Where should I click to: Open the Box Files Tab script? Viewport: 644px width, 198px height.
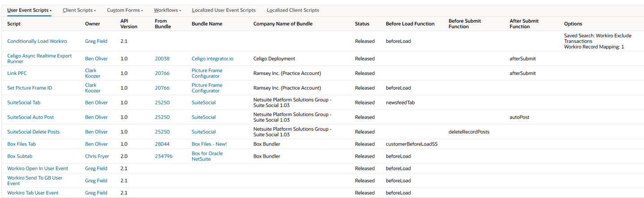pyautogui.click(x=21, y=144)
